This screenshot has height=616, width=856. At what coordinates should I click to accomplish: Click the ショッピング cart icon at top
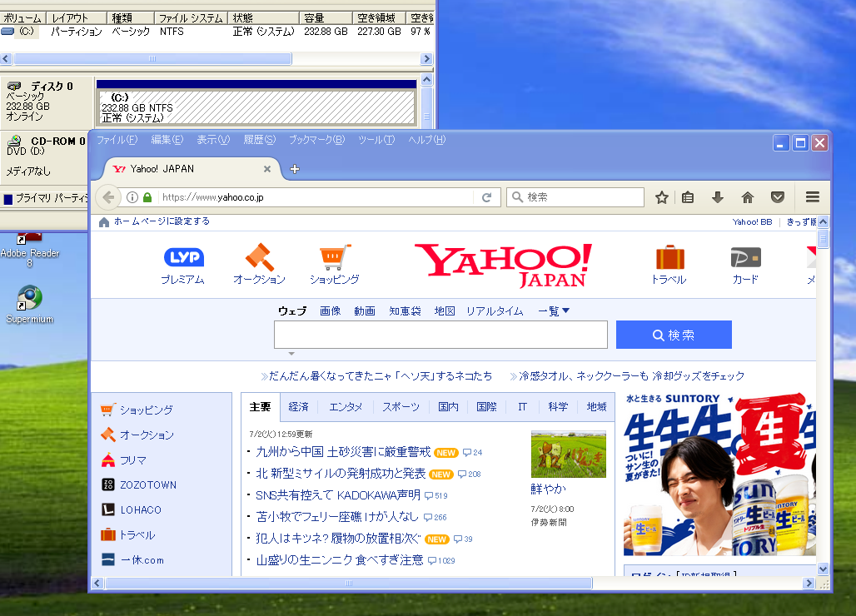pos(334,257)
